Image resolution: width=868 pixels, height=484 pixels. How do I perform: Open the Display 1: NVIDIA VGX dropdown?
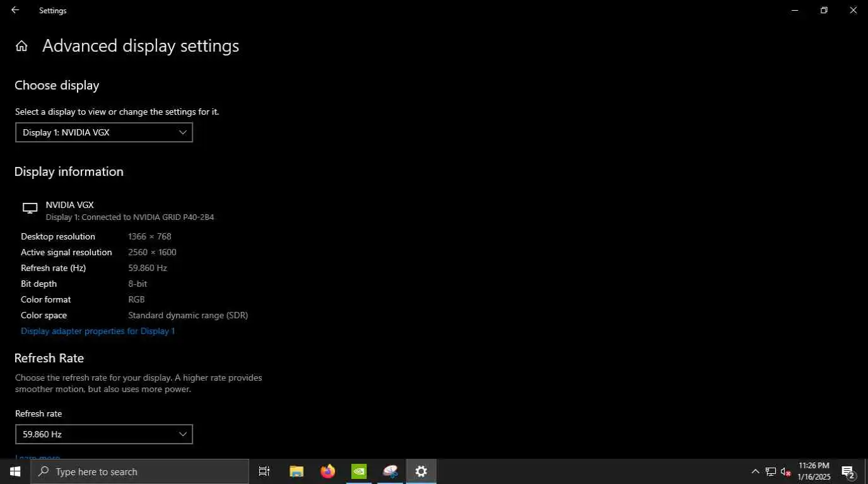[104, 132]
